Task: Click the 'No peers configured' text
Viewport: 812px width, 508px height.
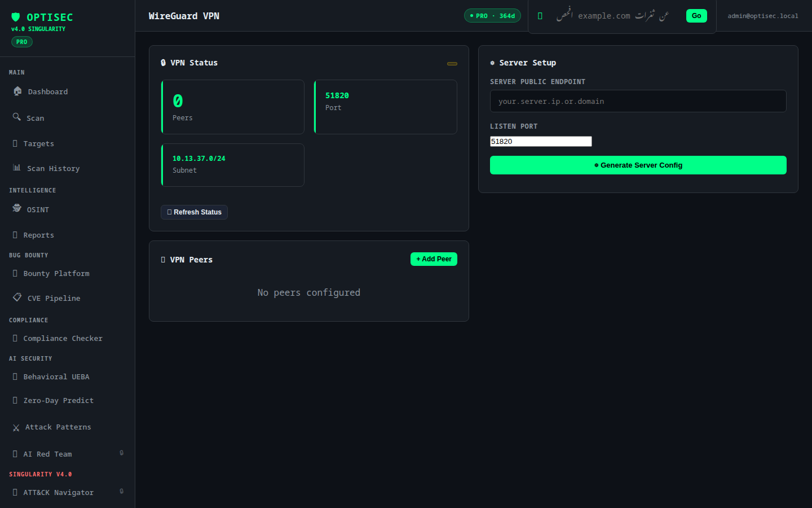Action: [309, 292]
